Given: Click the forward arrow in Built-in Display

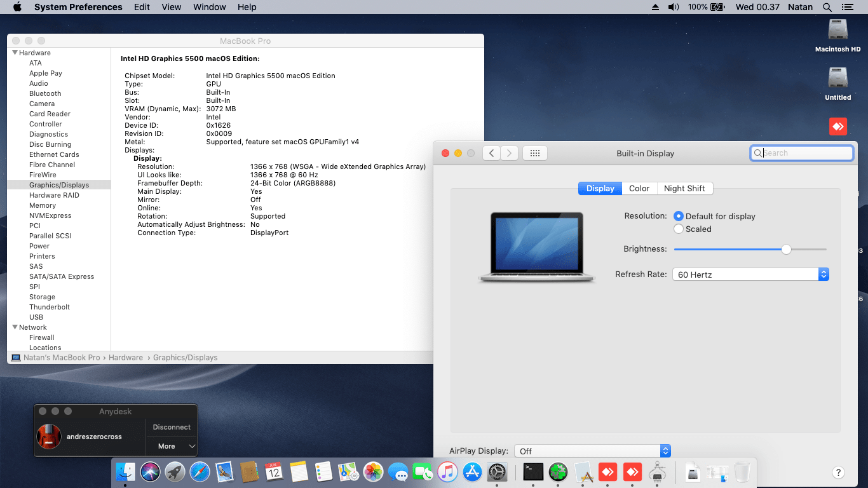Looking at the screenshot, I should [x=509, y=153].
